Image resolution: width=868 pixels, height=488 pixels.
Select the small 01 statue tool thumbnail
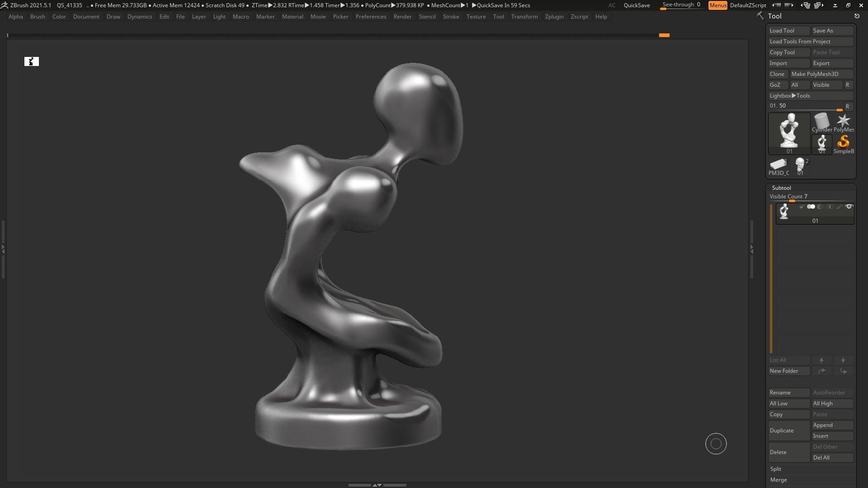(x=822, y=145)
